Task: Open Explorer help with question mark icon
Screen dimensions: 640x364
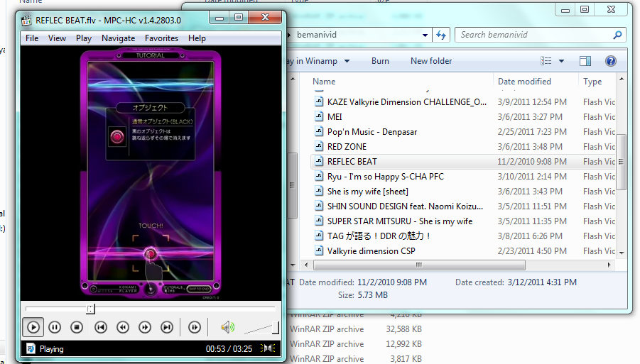Action: [x=611, y=61]
